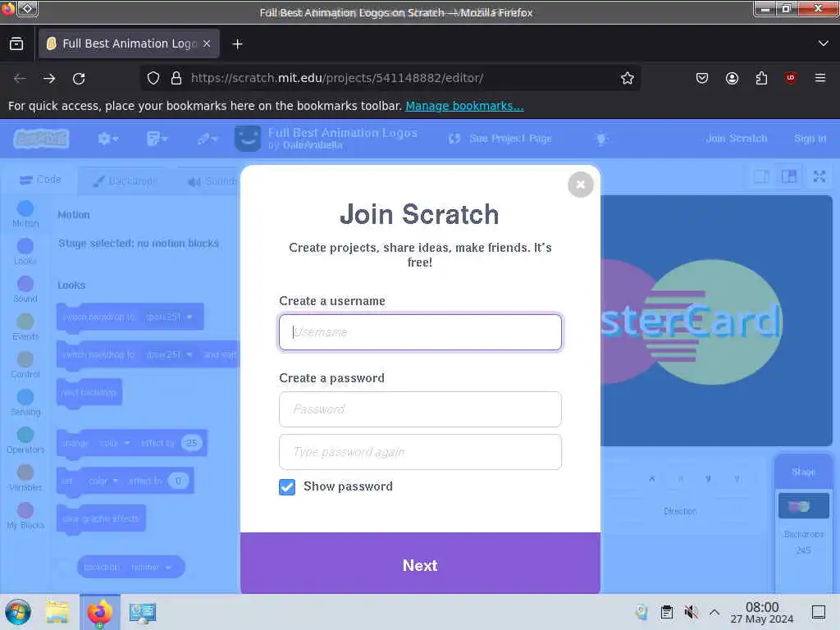Open Save to Pocket

(702, 78)
